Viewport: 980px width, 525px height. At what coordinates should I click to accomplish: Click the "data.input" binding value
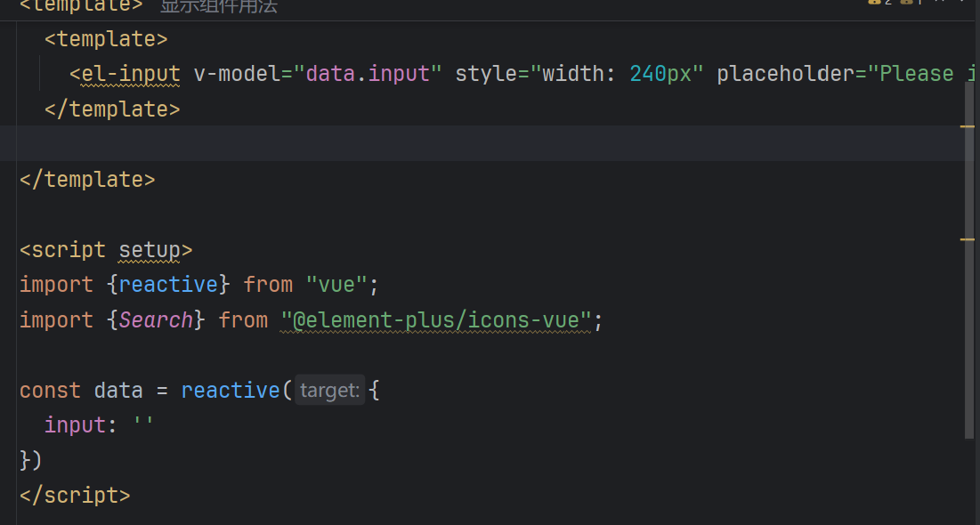click(x=369, y=74)
